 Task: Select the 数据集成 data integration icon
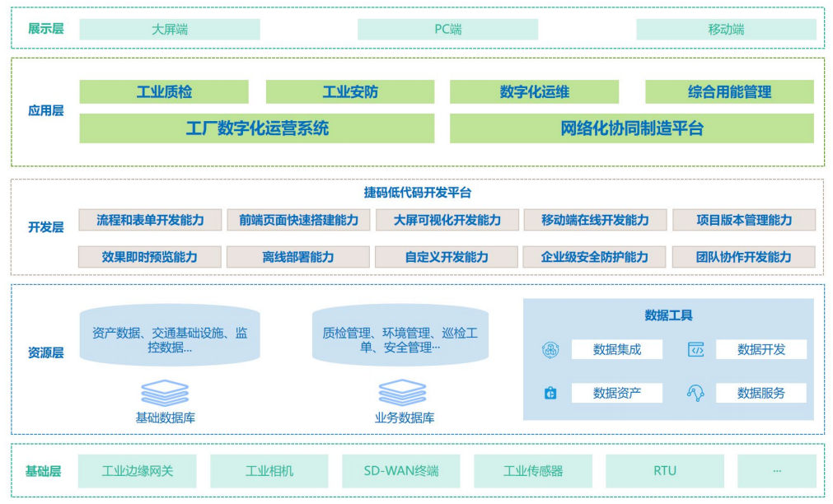click(x=550, y=349)
